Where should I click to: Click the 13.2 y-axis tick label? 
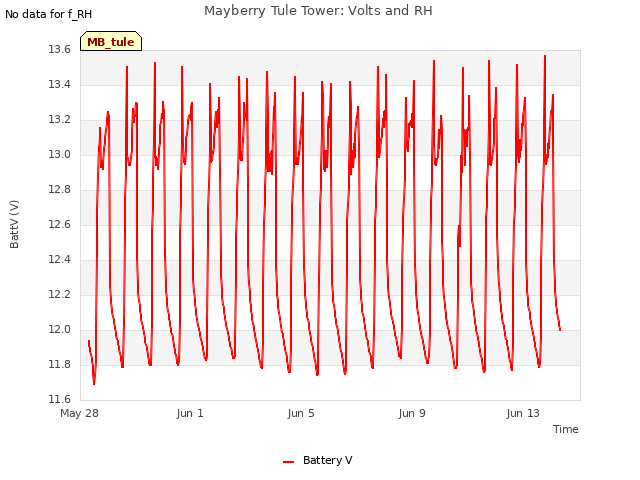(60, 120)
